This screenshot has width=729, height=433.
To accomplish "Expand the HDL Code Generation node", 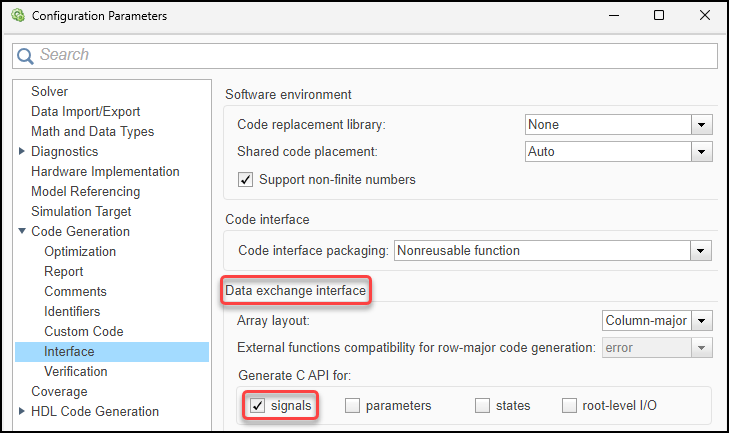I will tap(23, 411).
